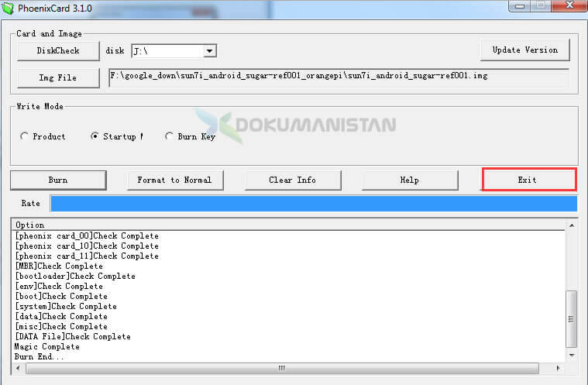The image size is (588, 385).
Task: Select log row '[pheonix card_11]Check Complete'
Action: tap(87, 256)
